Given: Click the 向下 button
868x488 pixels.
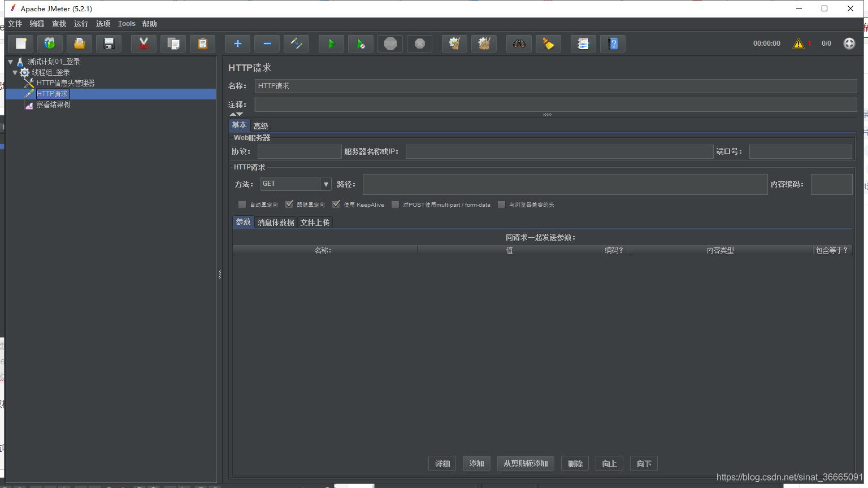Looking at the screenshot, I should 644,464.
